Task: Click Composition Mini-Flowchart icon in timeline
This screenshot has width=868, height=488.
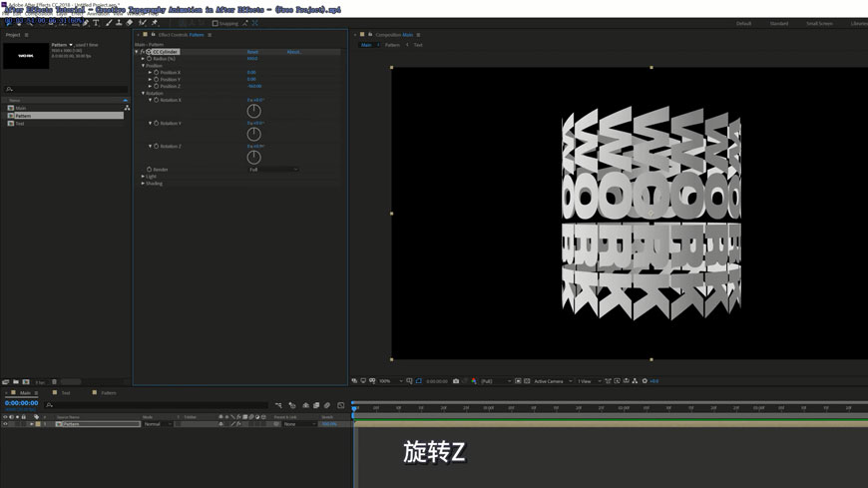Action: pos(278,405)
